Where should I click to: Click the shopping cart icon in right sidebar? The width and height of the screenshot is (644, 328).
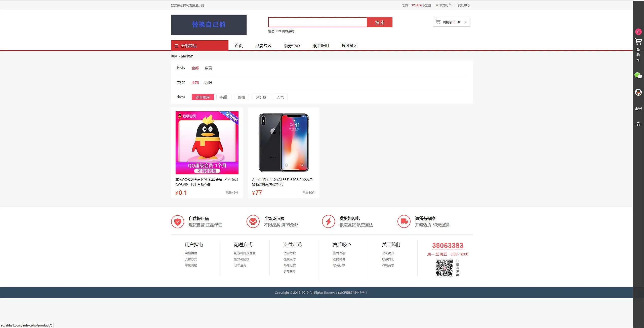[x=638, y=42]
